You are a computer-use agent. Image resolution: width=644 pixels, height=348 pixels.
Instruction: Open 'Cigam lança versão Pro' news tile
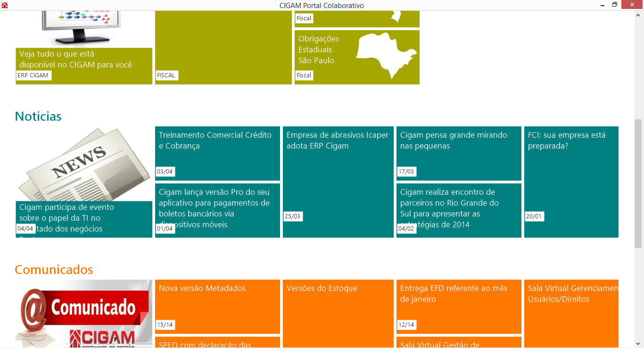click(217, 210)
